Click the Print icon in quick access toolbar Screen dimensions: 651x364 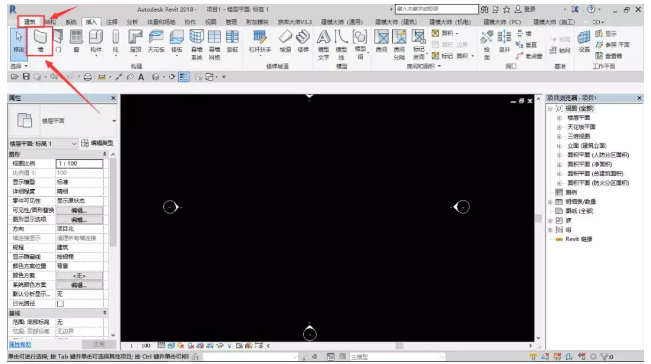click(88, 77)
